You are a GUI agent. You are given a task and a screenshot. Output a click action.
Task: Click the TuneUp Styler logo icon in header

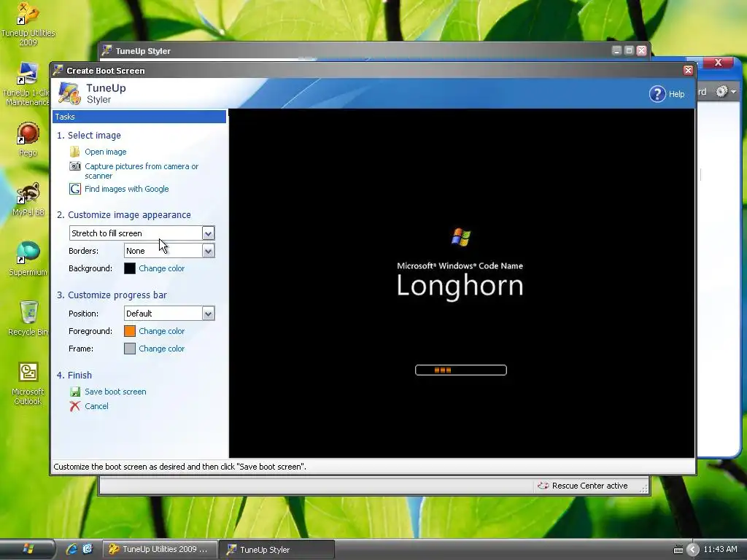[x=69, y=93]
